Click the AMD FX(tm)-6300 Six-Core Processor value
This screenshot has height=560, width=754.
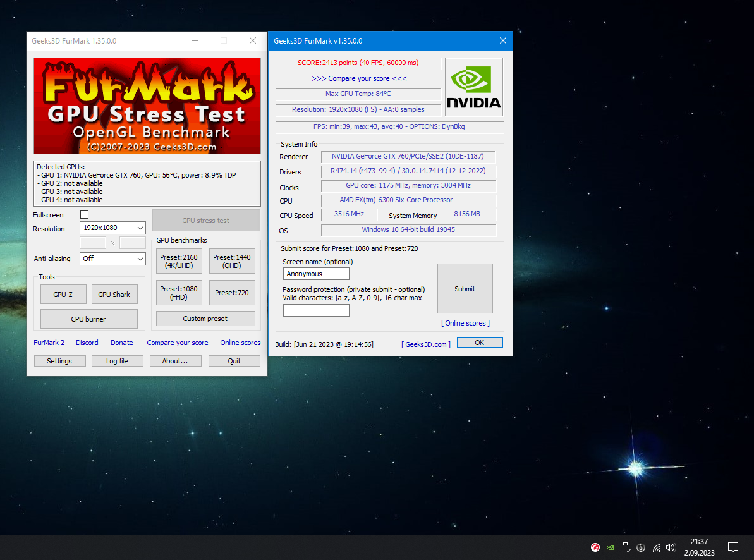[408, 200]
